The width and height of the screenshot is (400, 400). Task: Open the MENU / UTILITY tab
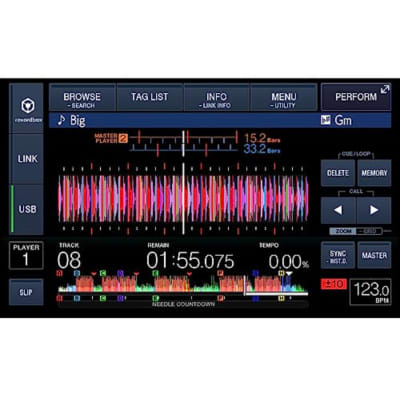pyautogui.click(x=284, y=98)
